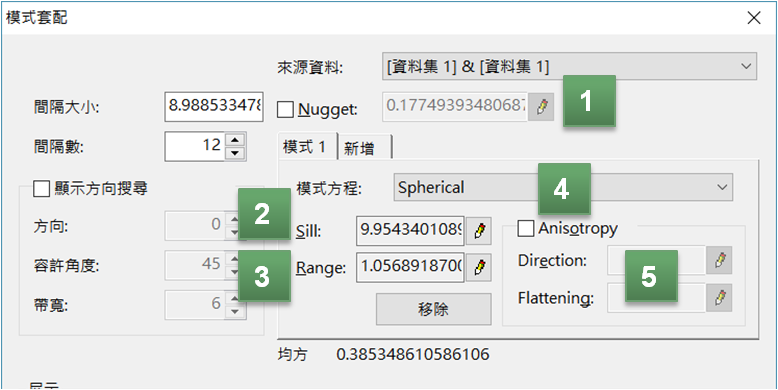The image size is (778, 390).
Task: Enable the Anisotropy checkbox
Action: pos(524,229)
